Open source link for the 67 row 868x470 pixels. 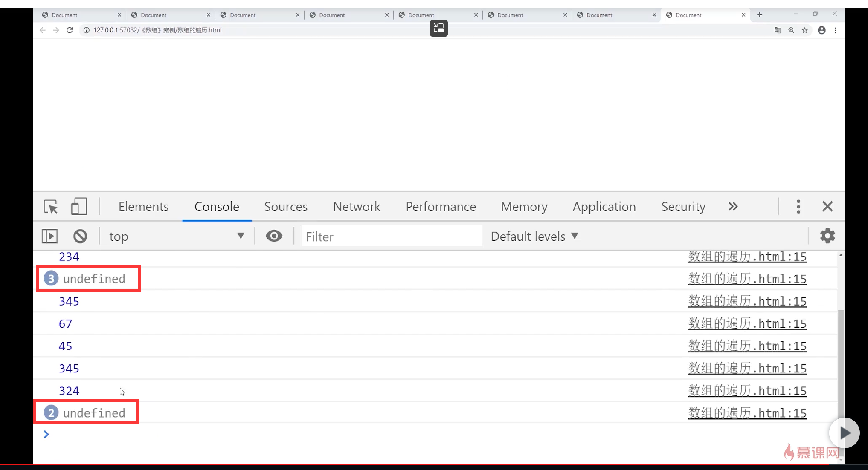coord(747,323)
